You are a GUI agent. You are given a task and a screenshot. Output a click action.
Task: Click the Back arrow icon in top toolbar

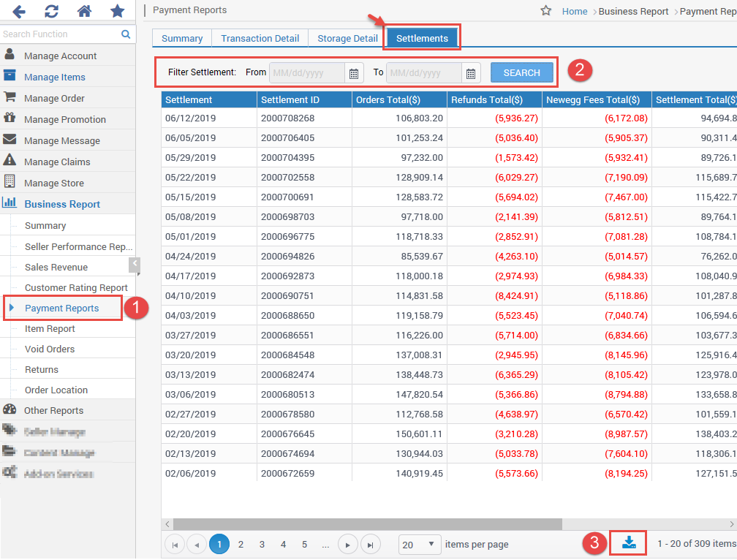[19, 11]
